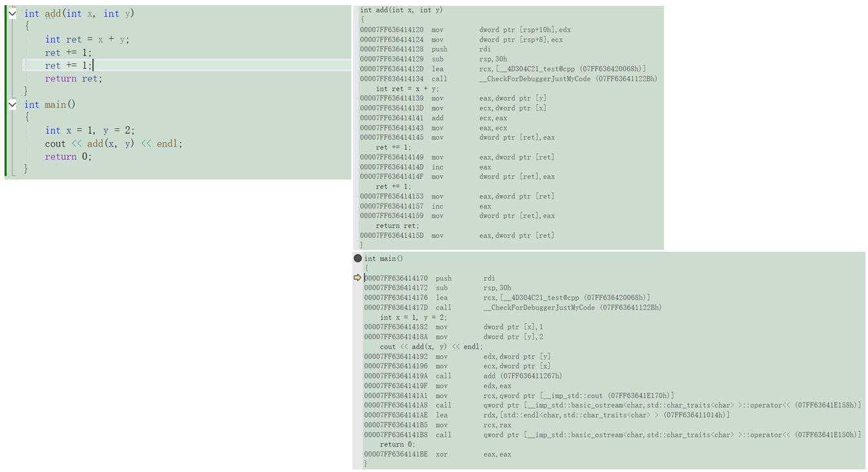Select disassembly line at address 00007FF636414124
Image resolution: width=868 pixels, height=472 pixels.
(461, 39)
